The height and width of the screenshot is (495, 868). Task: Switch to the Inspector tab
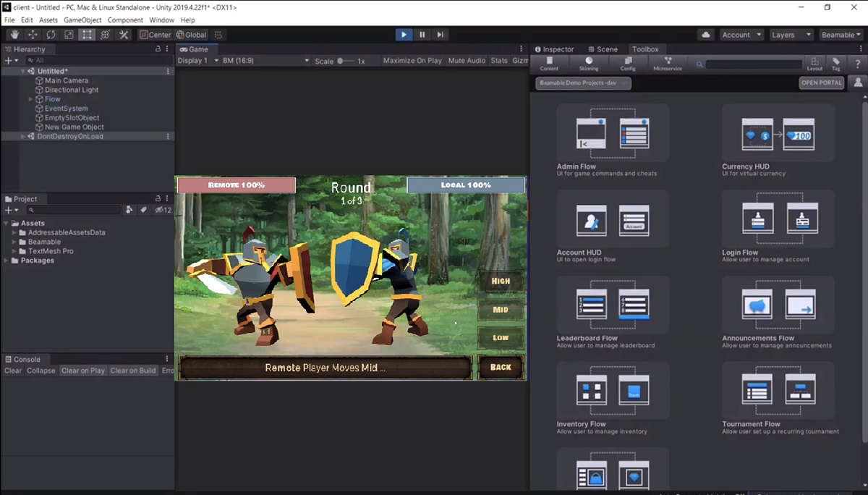point(553,49)
